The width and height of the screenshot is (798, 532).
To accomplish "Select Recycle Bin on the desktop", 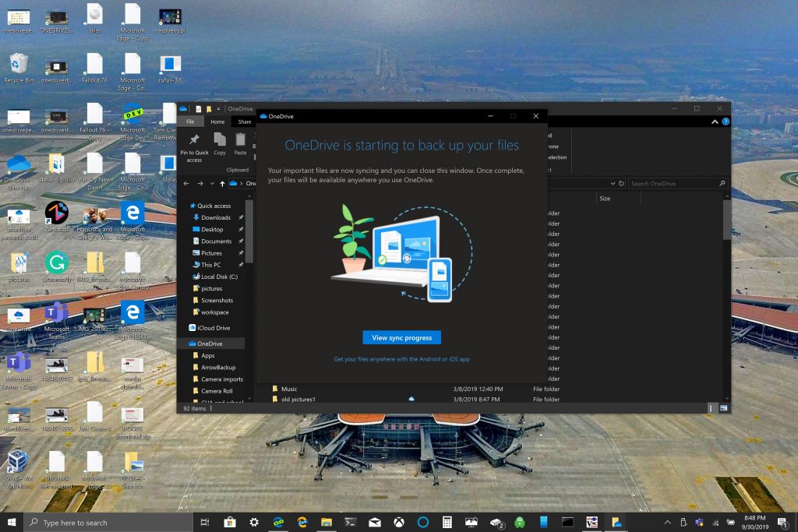I will pos(19,68).
